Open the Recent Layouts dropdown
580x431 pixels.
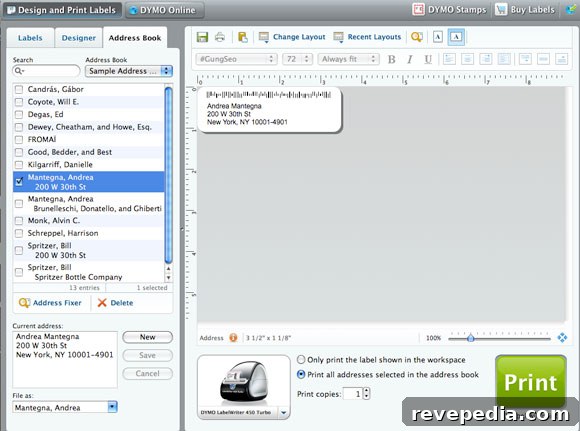coord(367,37)
